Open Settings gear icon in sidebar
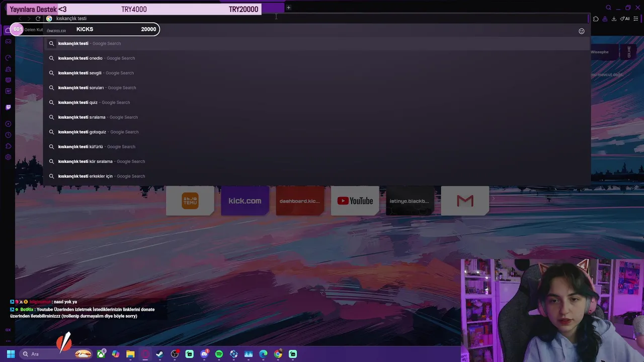Image resolution: width=644 pixels, height=362 pixels. tap(8, 157)
